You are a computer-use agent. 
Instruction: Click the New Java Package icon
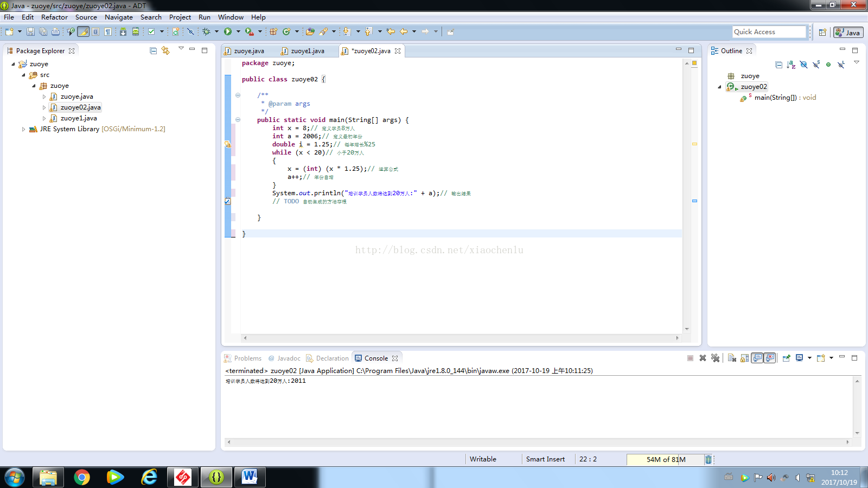(273, 31)
